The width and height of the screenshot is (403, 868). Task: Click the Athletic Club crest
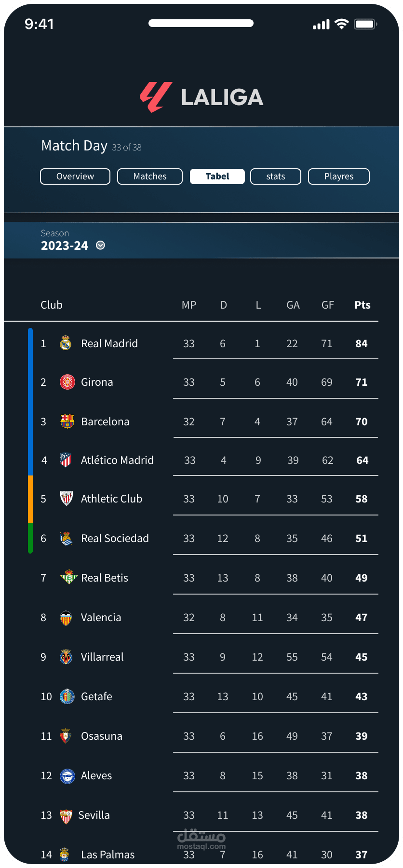[66, 499]
